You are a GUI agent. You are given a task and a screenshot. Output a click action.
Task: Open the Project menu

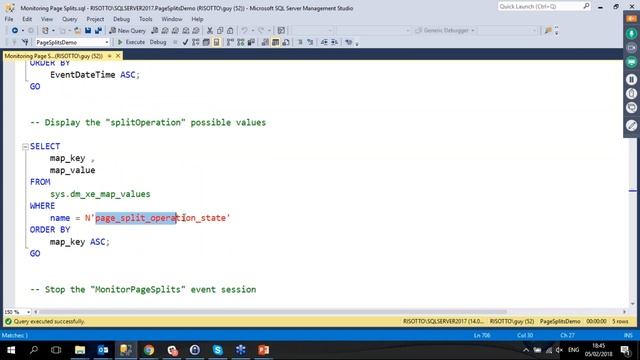95,19
